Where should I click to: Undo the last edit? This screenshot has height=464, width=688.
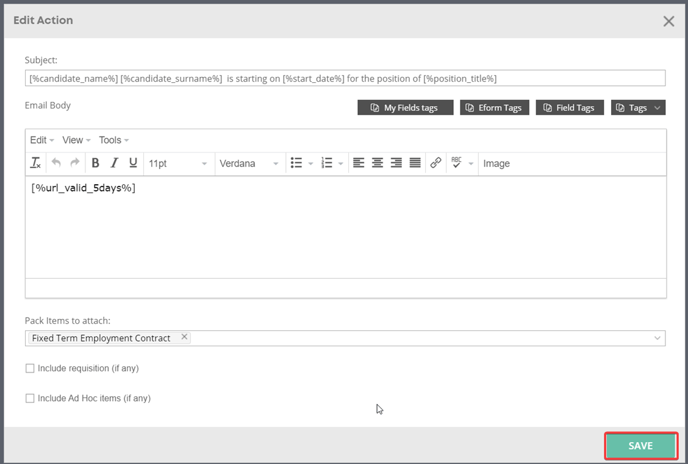click(x=56, y=163)
